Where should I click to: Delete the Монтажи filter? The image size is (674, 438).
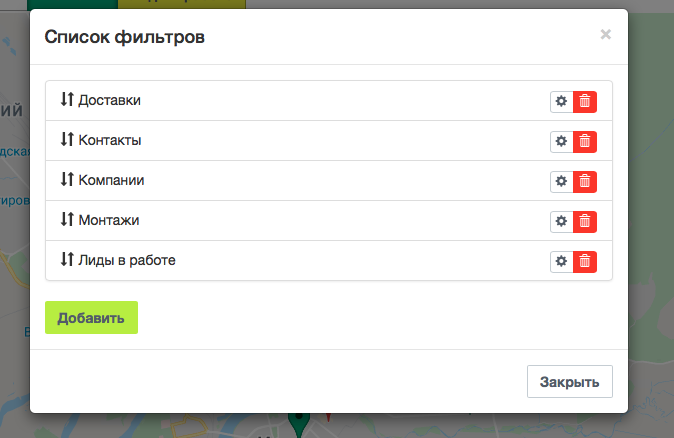(585, 221)
